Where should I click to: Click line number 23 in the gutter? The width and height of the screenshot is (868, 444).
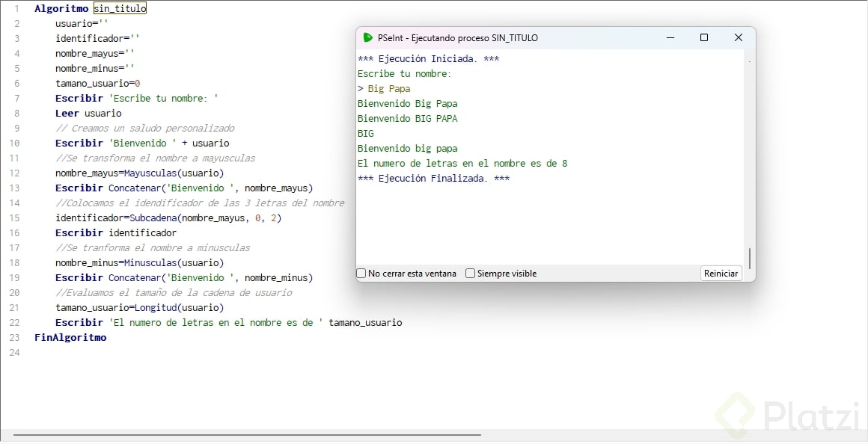point(15,338)
